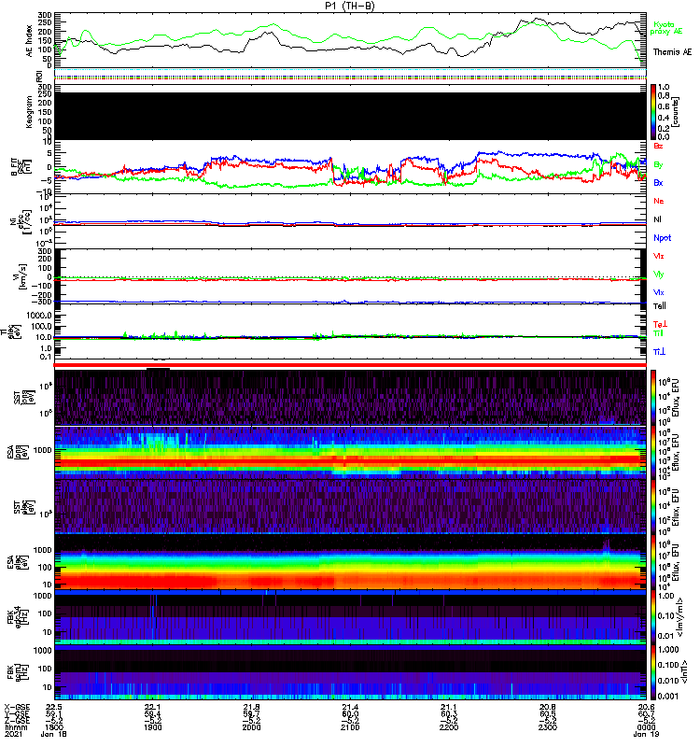Click the red horizontal bar above SST ions panel
The width and height of the screenshot is (700, 747).
[x=350, y=365]
